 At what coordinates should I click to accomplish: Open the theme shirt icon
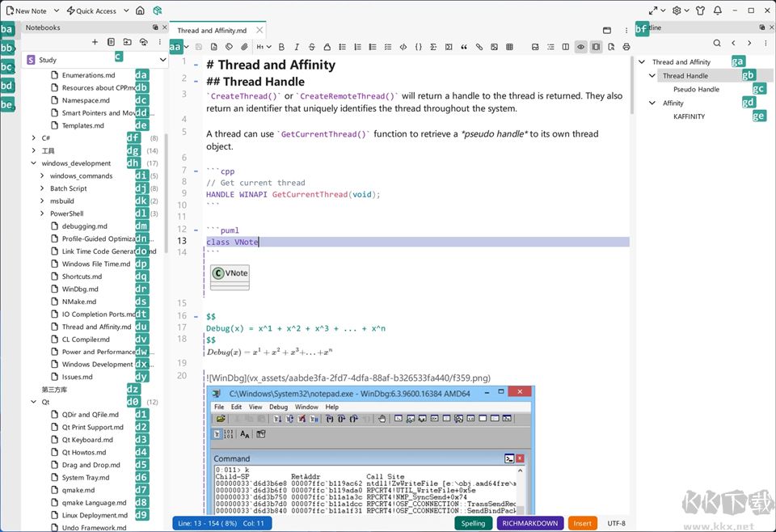pos(700,11)
